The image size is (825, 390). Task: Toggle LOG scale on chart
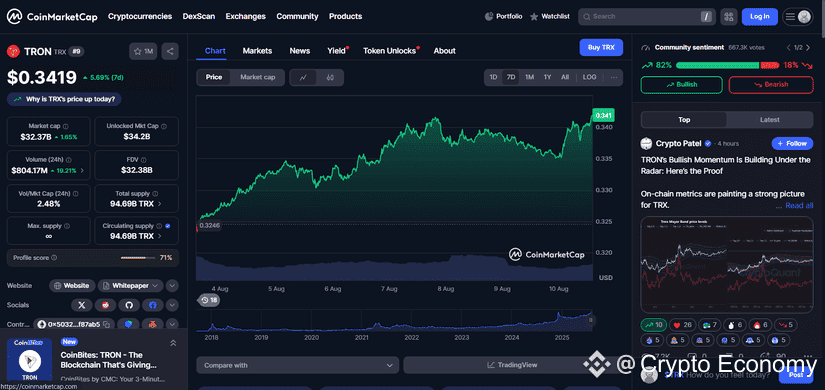pyautogui.click(x=589, y=77)
